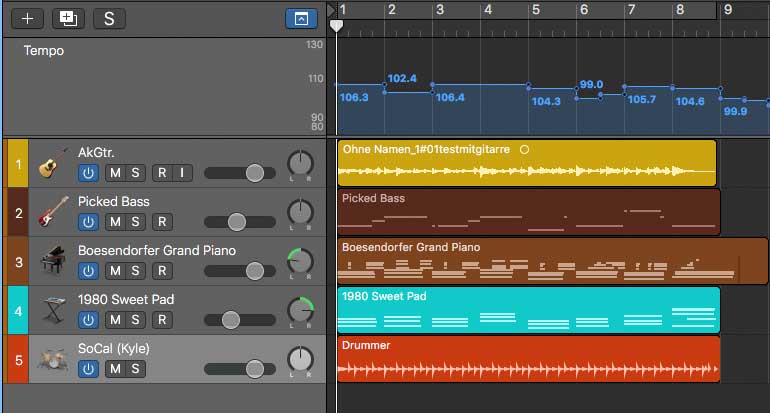Click the AkGtr. acoustic guitar track icon
The width and height of the screenshot is (770, 413).
click(53, 164)
